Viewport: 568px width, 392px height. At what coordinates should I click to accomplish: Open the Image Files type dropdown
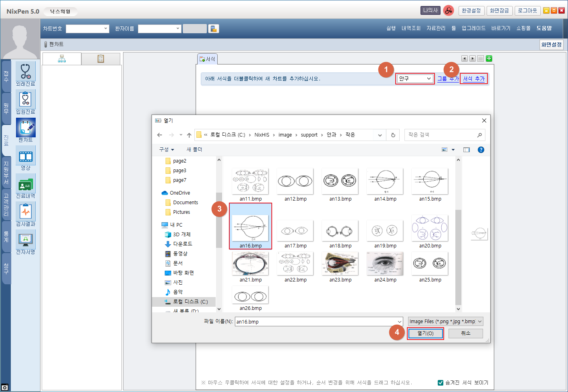coord(445,322)
